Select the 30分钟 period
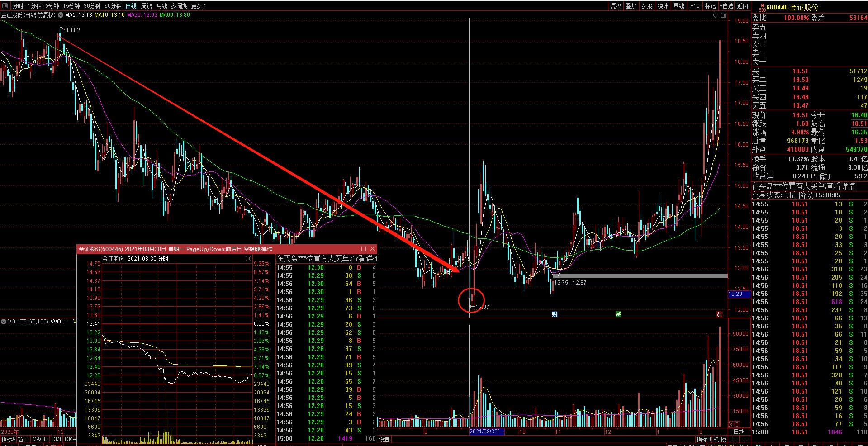Screen dimensions: 868x446 (x=92, y=6)
